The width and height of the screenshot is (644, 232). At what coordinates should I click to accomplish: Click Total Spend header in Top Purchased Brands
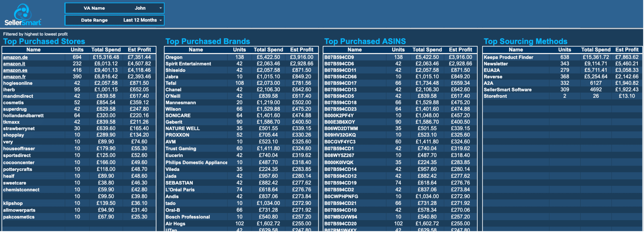point(269,50)
